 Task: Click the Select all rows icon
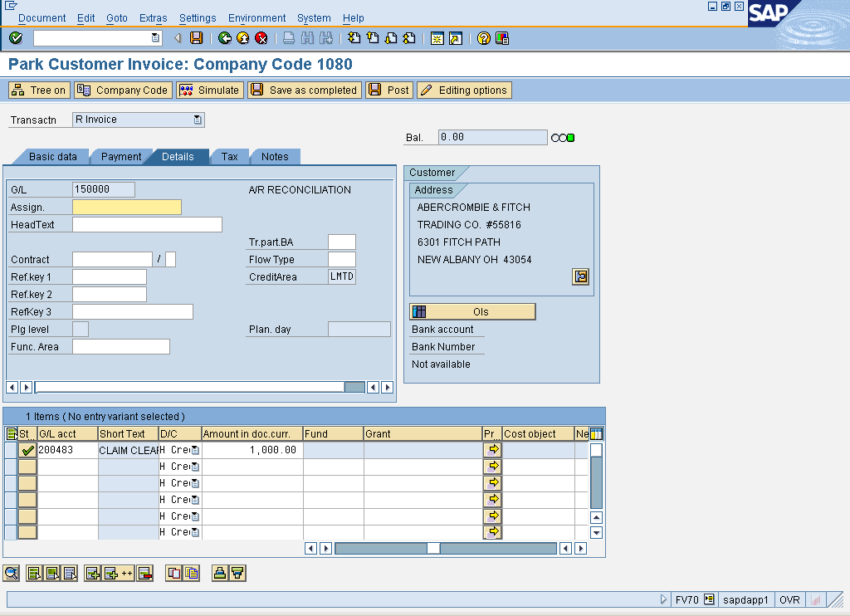[34, 573]
